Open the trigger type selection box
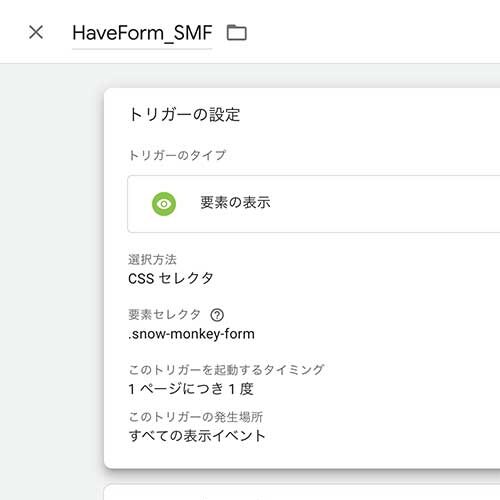 click(x=314, y=204)
